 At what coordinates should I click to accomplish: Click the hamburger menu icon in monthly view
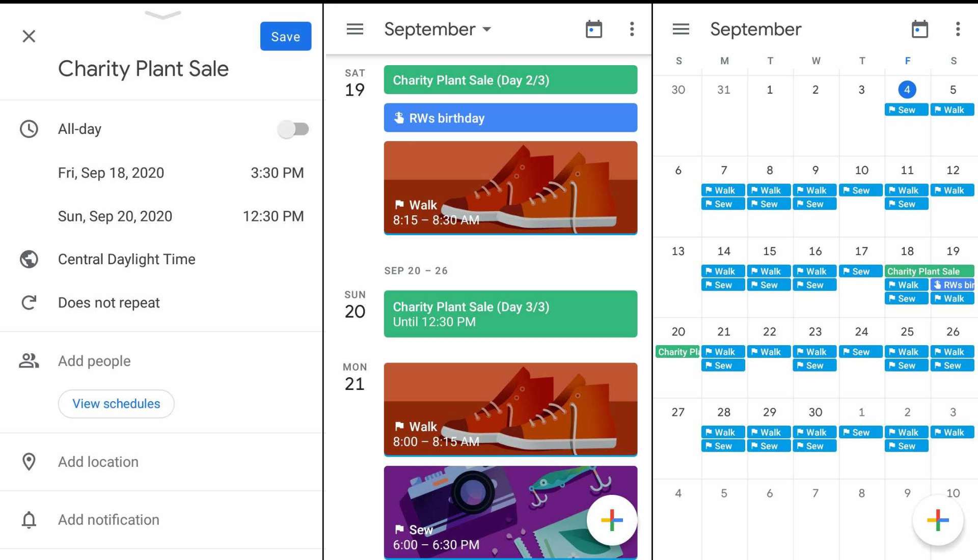pyautogui.click(x=681, y=28)
